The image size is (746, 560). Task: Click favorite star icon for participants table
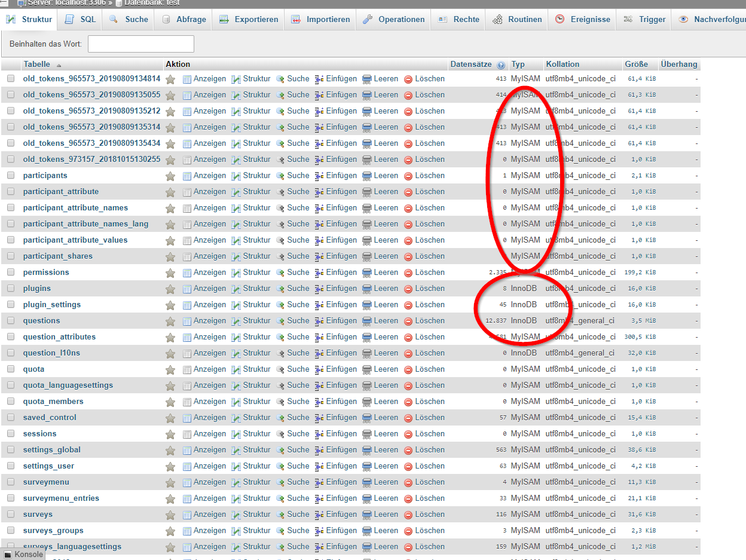[170, 176]
